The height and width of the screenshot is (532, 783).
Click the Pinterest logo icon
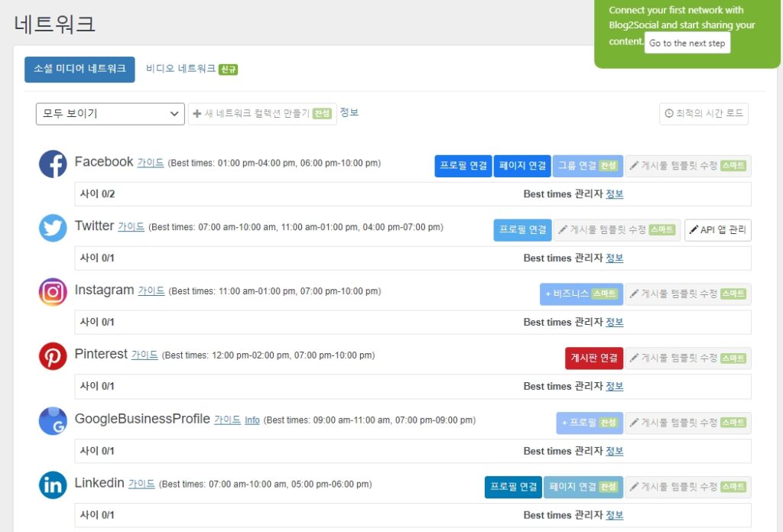point(53,356)
